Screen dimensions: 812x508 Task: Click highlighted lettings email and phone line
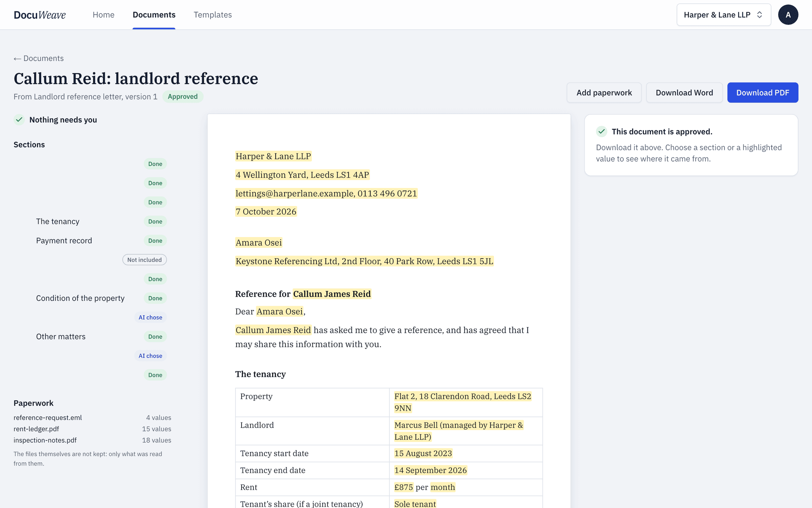326,193
